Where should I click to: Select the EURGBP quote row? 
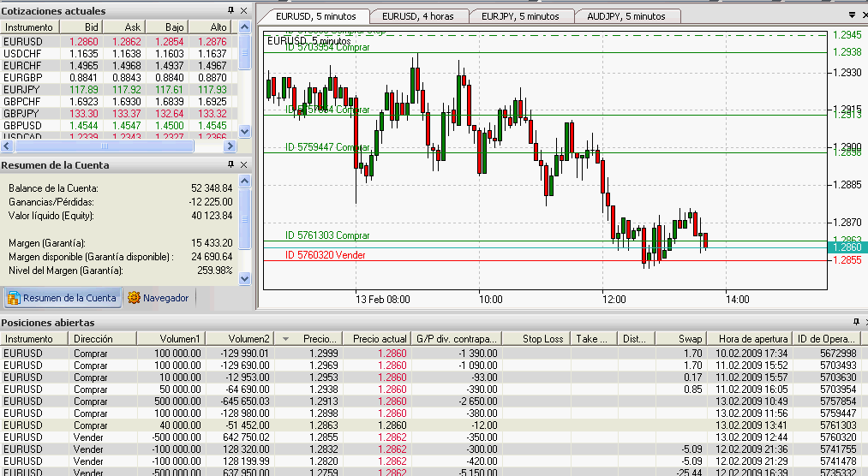(x=119, y=78)
